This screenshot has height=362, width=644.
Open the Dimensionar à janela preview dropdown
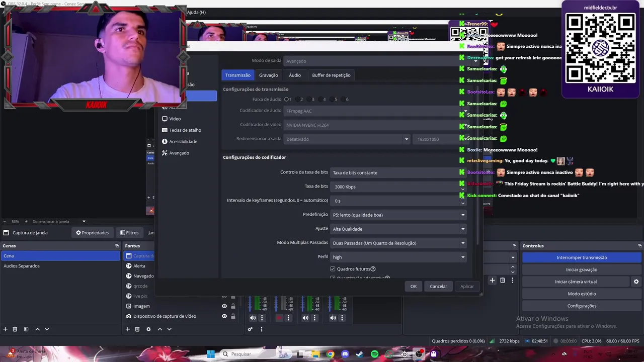pos(59,221)
